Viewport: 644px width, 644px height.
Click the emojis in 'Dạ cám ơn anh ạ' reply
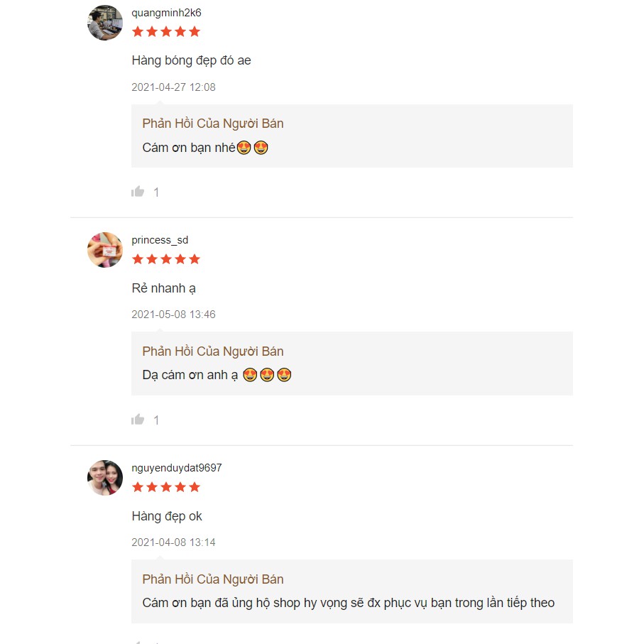tap(267, 375)
